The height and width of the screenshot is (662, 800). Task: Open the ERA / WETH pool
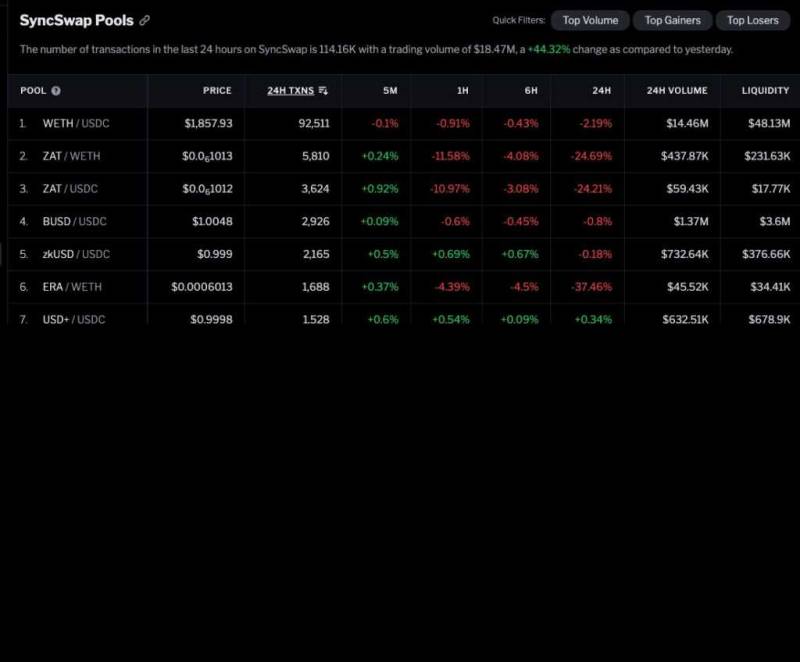pyautogui.click(x=72, y=287)
